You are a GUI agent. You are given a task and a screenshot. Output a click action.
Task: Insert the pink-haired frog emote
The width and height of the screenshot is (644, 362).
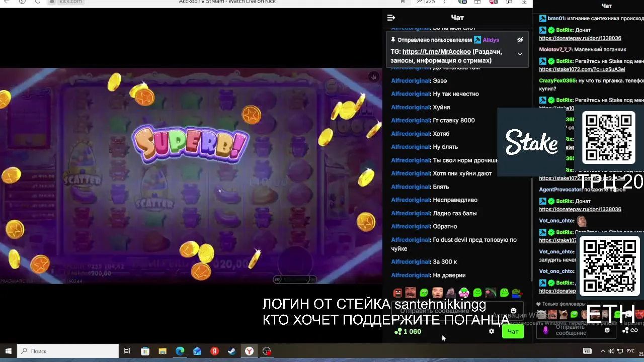[x=464, y=293]
